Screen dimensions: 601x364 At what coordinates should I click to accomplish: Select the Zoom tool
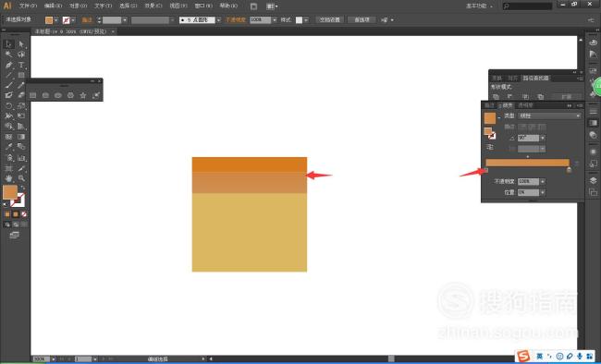(21, 178)
